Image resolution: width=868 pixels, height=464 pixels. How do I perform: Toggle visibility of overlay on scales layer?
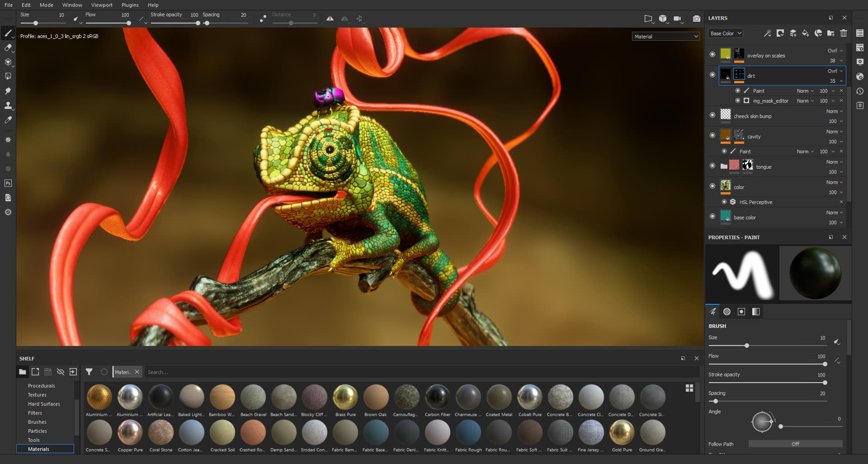712,54
